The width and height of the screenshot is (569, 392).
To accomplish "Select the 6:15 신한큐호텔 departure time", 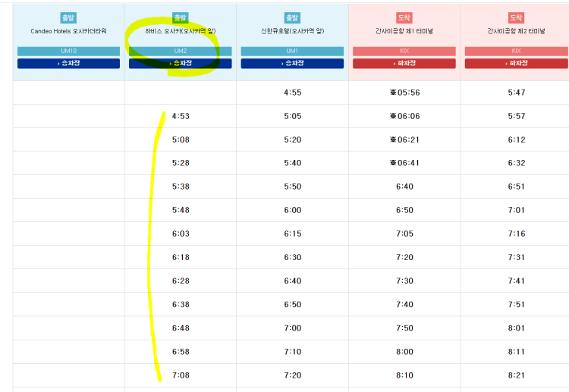I will (x=292, y=234).
